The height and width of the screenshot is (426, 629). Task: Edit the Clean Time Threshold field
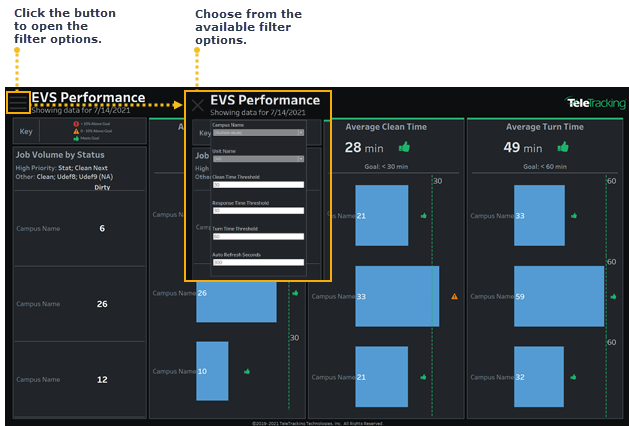258,185
